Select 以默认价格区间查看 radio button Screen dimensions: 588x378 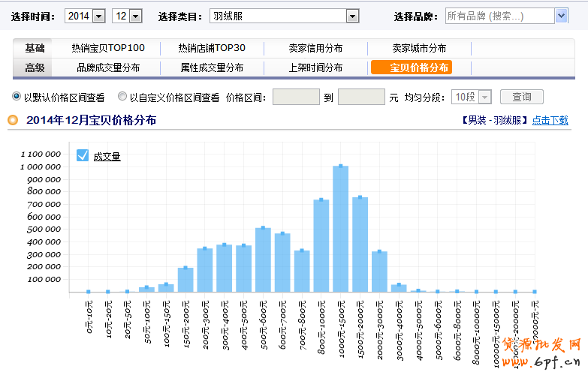(17, 97)
